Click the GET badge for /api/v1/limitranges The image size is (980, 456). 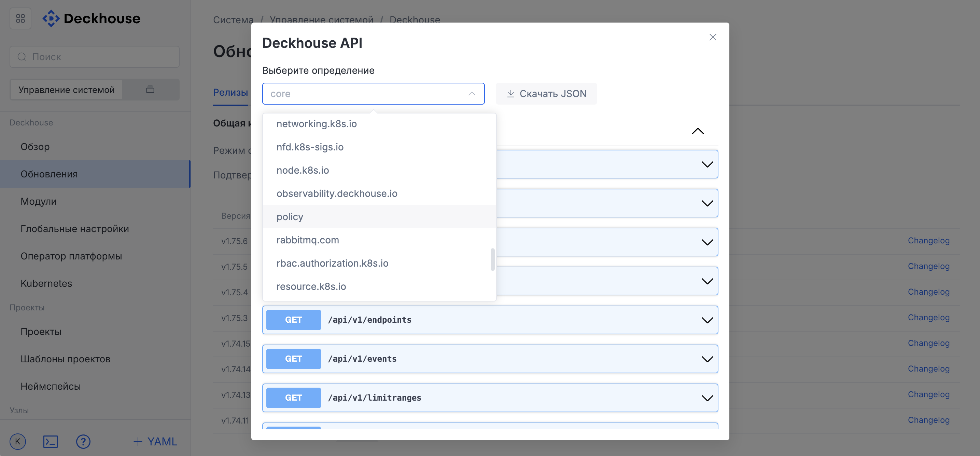pos(293,398)
